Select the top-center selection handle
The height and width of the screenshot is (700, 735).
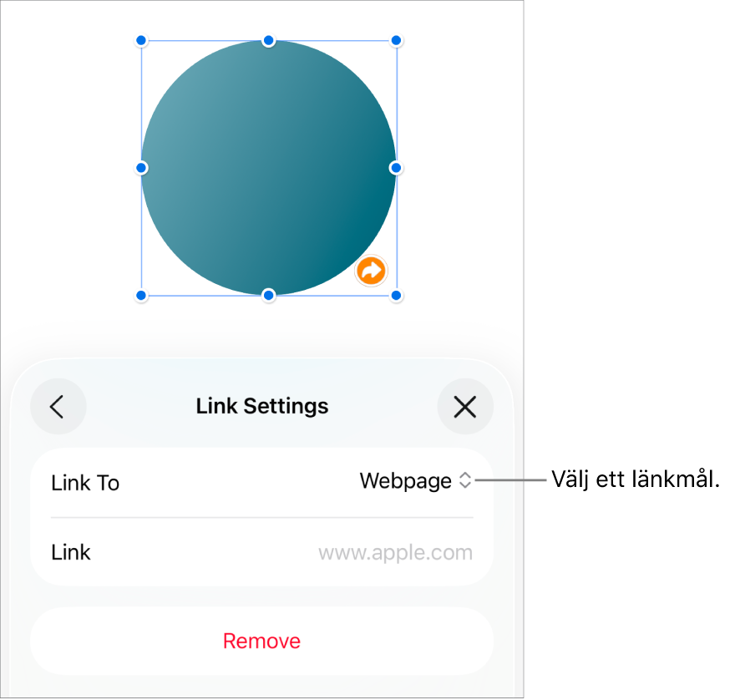(x=269, y=41)
